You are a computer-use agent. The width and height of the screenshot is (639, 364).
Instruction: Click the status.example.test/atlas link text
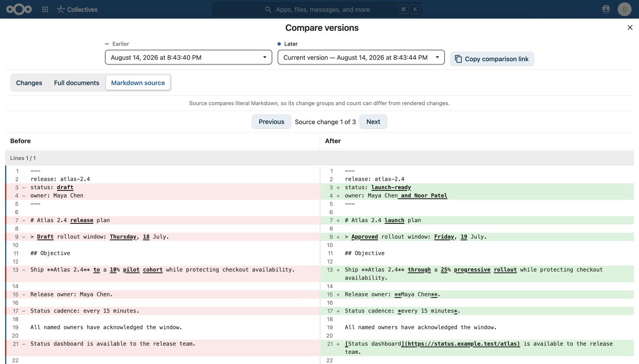(462, 344)
